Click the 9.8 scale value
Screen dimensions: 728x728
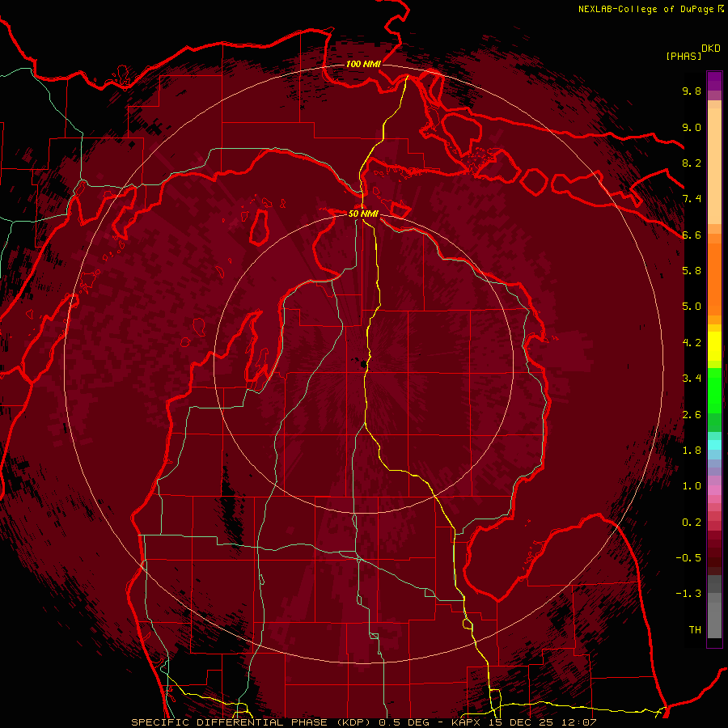tap(692, 91)
